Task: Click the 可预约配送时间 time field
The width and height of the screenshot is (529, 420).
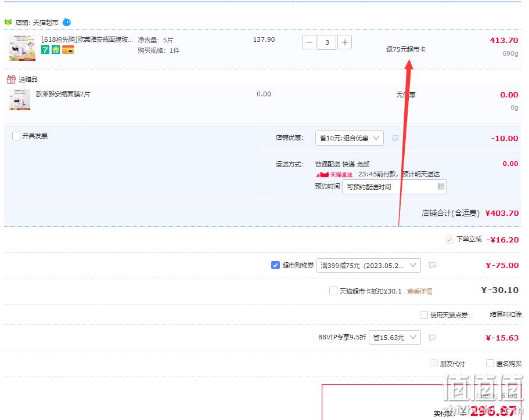Action: [x=394, y=187]
